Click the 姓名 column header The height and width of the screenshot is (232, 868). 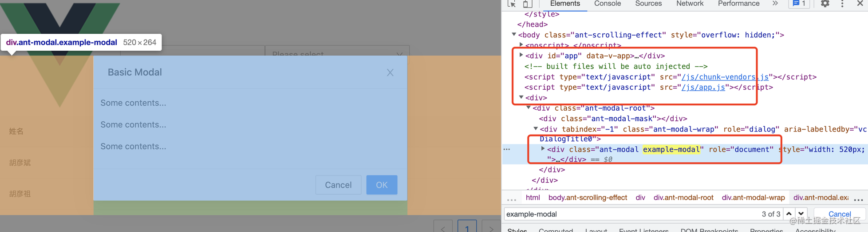click(16, 131)
